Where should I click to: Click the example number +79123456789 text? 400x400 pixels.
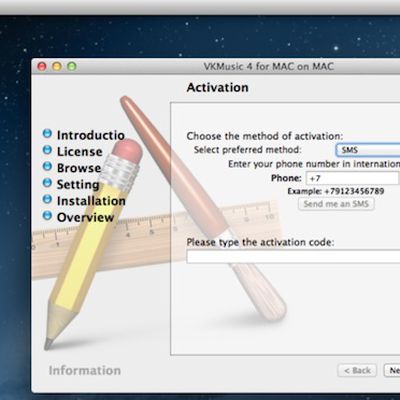pyautogui.click(x=354, y=191)
